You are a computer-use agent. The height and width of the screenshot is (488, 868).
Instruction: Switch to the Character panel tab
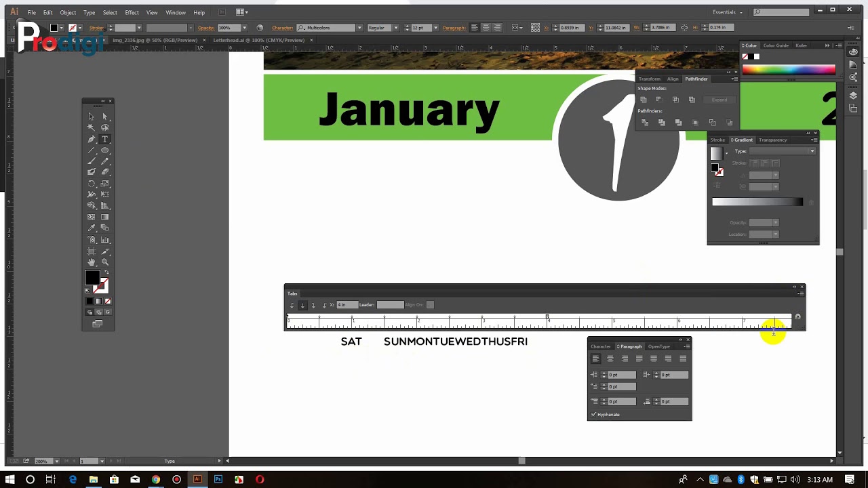pyautogui.click(x=601, y=346)
